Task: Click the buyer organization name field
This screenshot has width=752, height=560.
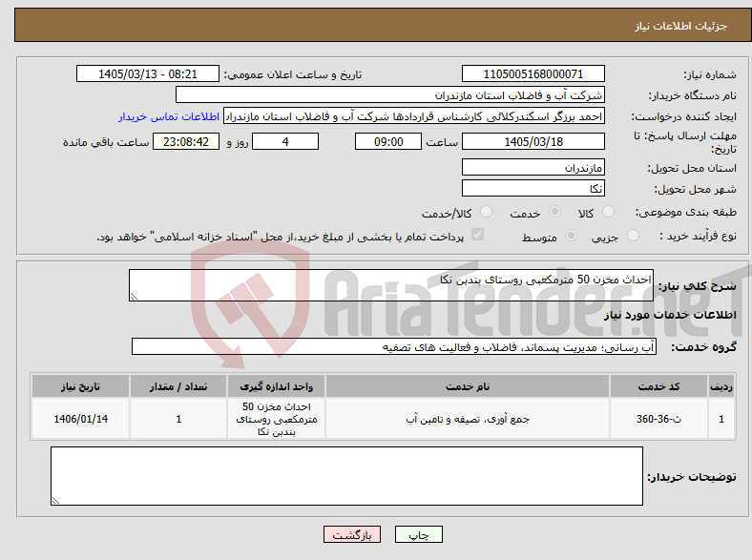Action: [390, 95]
